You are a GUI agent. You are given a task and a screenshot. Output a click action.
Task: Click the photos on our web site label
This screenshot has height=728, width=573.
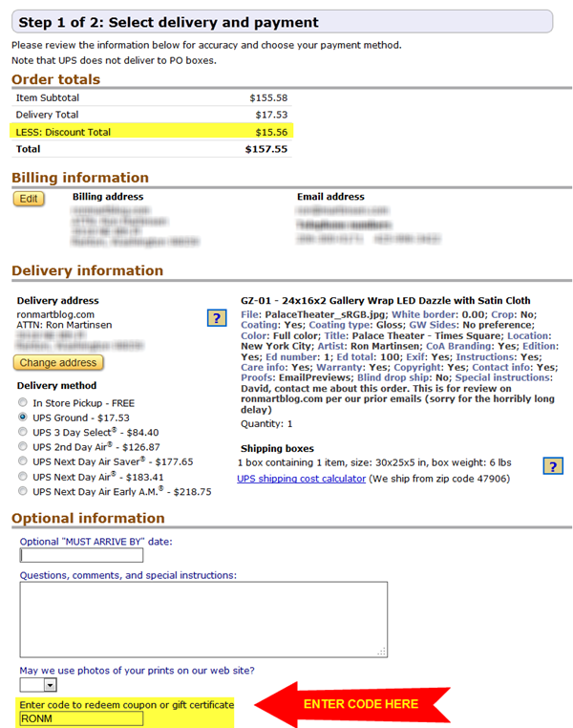pos(137,670)
